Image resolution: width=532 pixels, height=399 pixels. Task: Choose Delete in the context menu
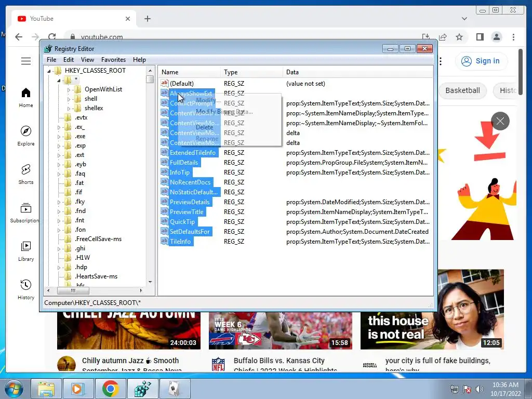pos(204,127)
